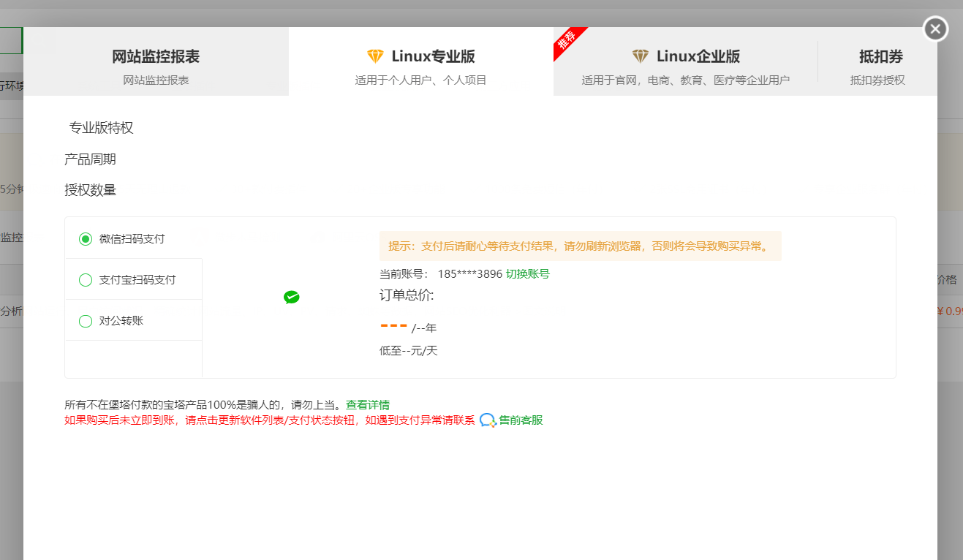Click the customer service chat icon

(x=488, y=420)
